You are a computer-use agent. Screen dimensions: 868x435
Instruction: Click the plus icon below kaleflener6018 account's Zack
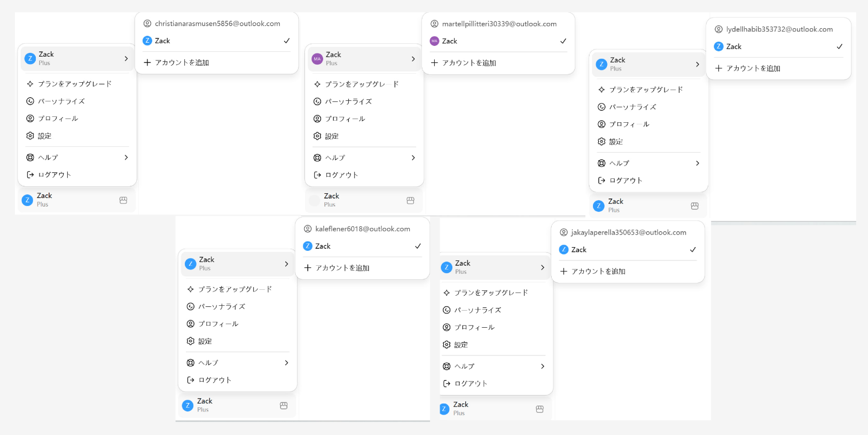(308, 268)
